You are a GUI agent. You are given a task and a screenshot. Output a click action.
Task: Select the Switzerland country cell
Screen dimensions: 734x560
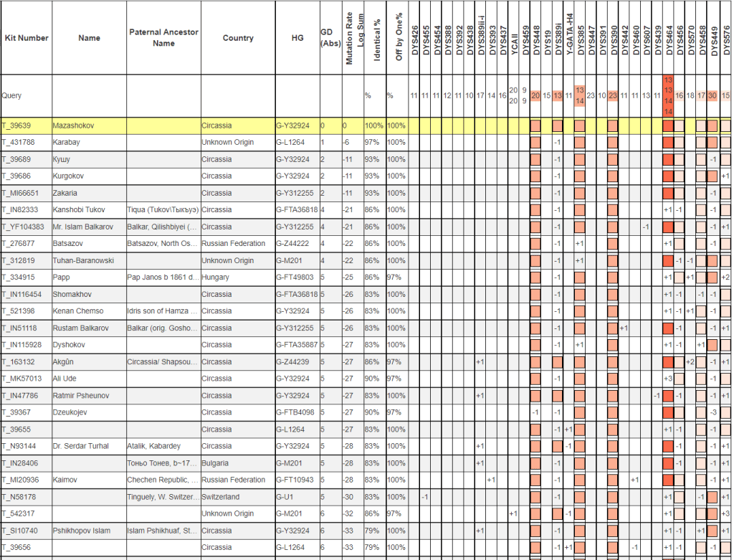point(221,497)
